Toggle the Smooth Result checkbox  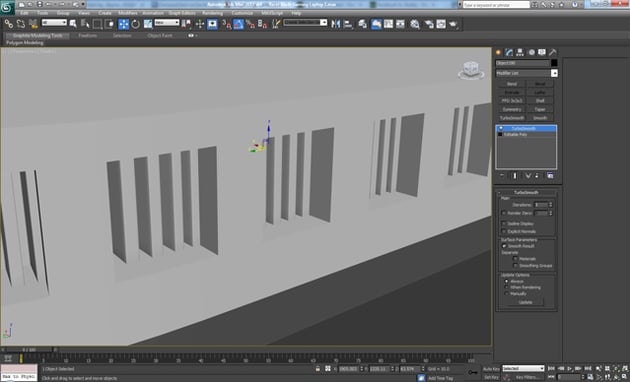click(x=503, y=246)
